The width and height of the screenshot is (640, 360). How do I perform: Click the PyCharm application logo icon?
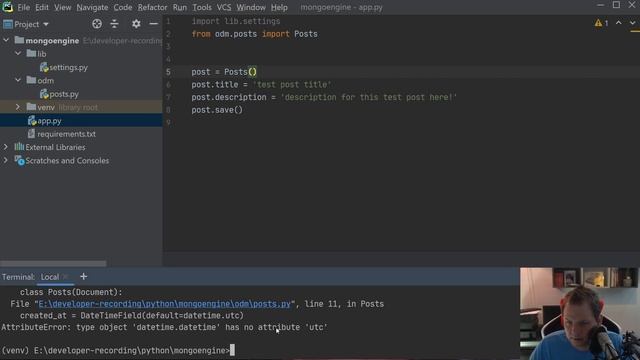[8, 7]
